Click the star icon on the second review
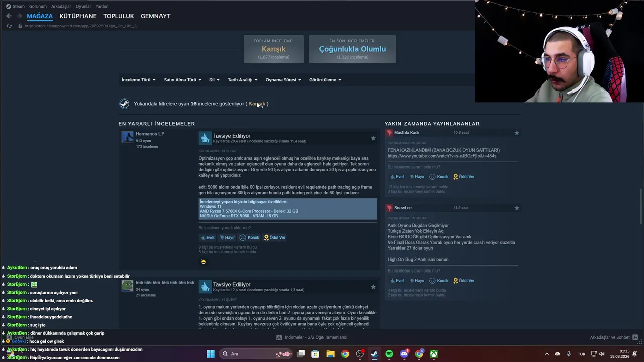This screenshot has width=644, height=362. coord(373,287)
